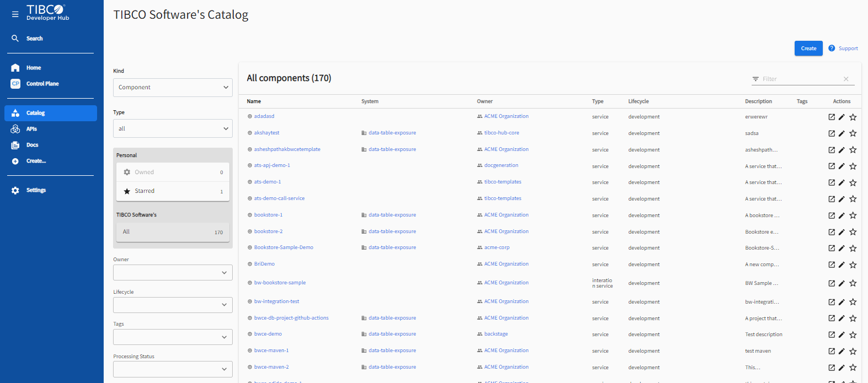Click the Docs icon in sidebar
Viewport: 868px width, 383px height.
[15, 145]
